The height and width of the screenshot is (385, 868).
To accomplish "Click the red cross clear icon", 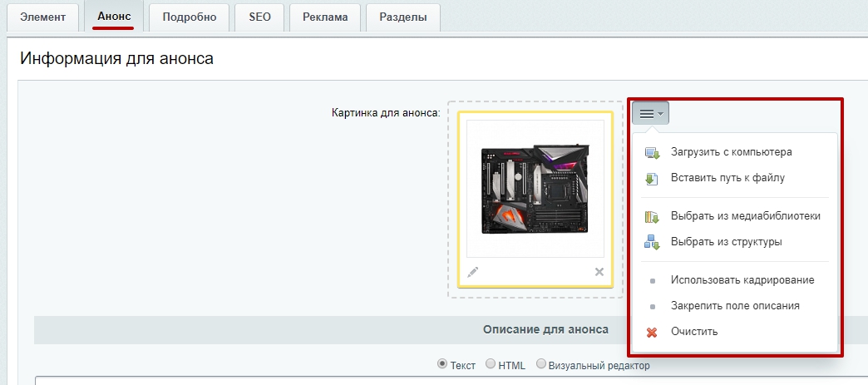I will [x=652, y=333].
